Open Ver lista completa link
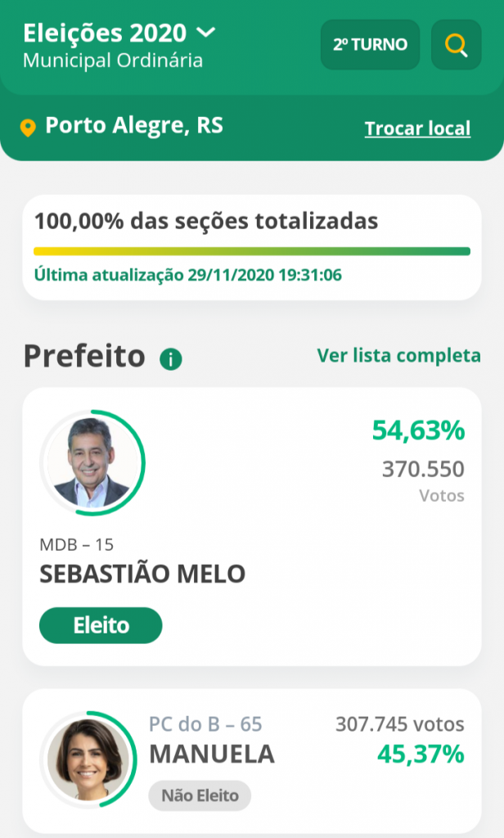This screenshot has width=504, height=838. (x=398, y=355)
